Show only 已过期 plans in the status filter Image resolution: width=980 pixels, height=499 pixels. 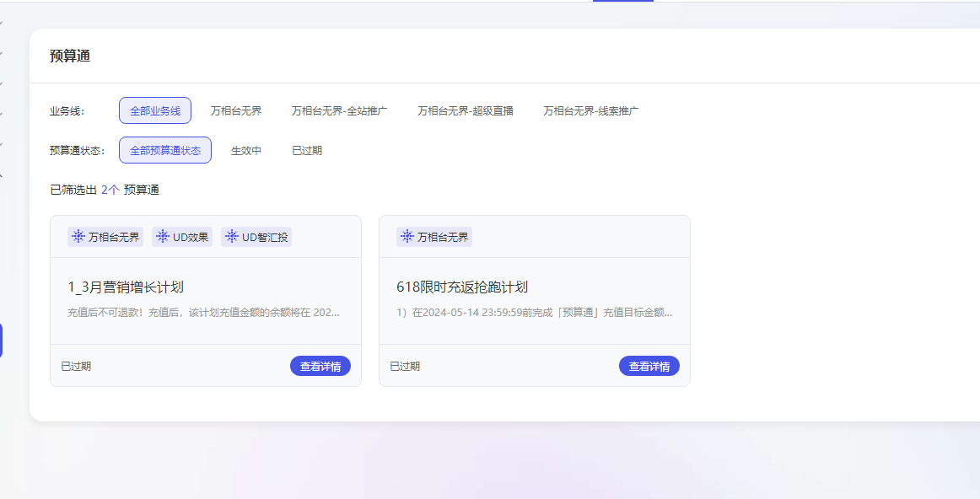(307, 150)
